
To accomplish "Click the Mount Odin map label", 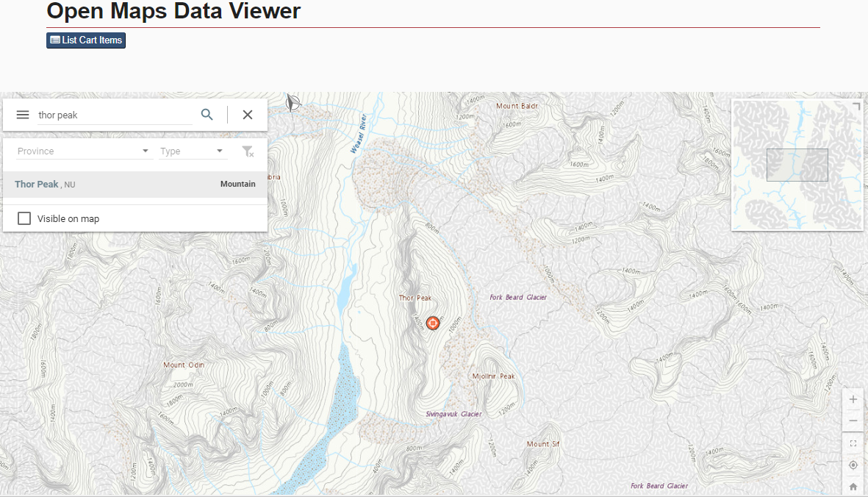I will (184, 365).
